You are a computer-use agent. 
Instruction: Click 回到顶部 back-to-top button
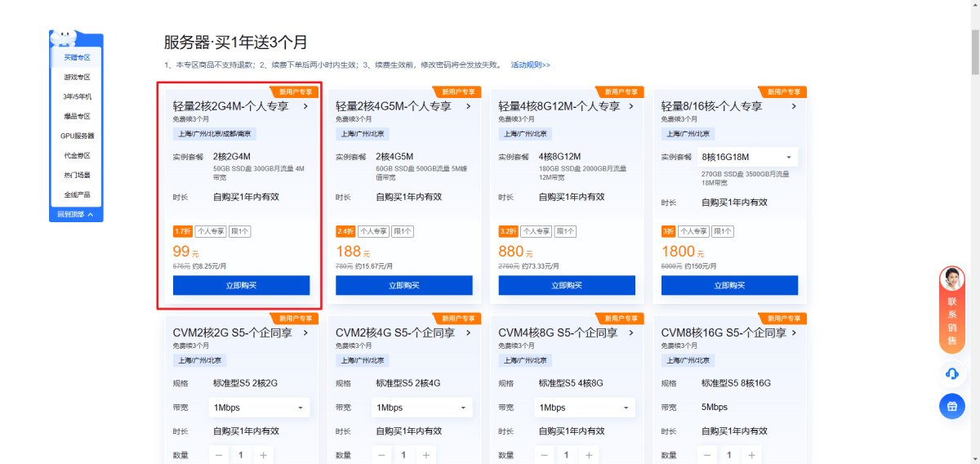tap(76, 215)
